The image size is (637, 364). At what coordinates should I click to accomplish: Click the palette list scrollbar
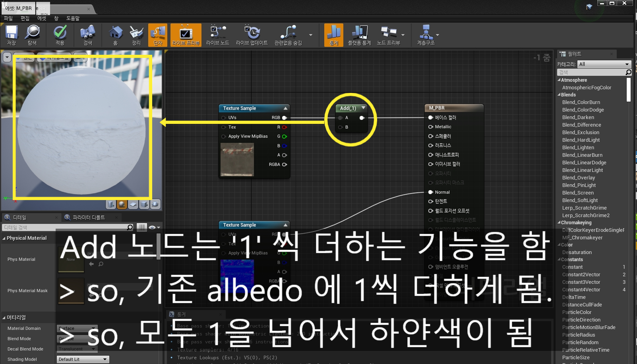point(629,90)
